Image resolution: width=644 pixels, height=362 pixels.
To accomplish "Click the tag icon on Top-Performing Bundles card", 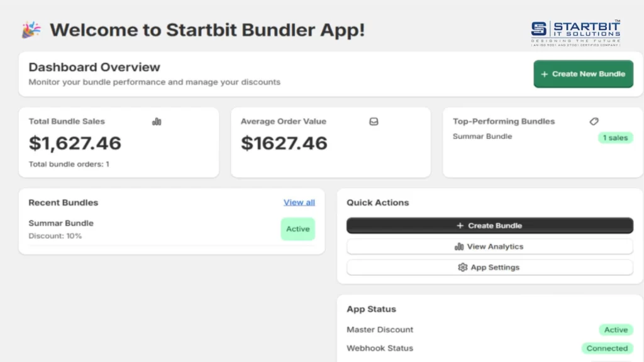I will click(594, 121).
